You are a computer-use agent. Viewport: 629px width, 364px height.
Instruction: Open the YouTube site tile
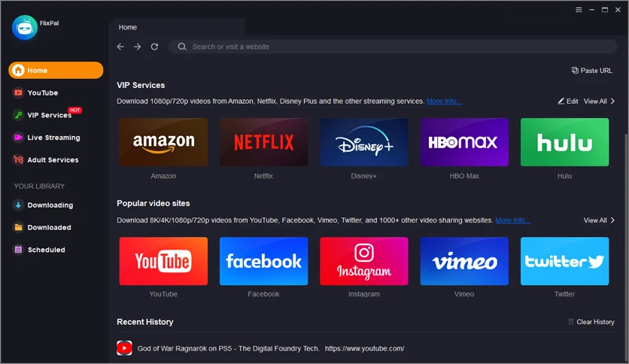tap(163, 261)
